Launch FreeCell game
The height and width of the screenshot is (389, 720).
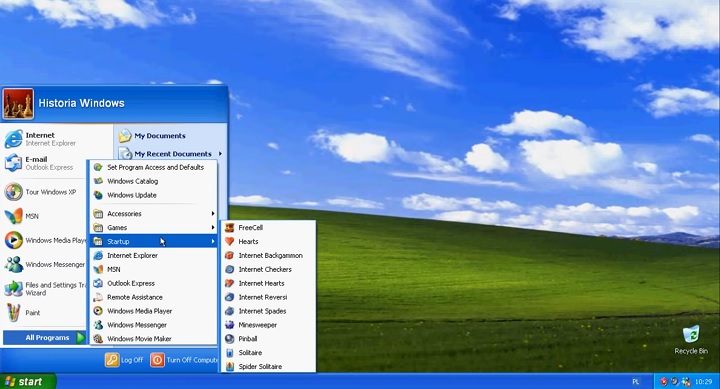pyautogui.click(x=268, y=227)
